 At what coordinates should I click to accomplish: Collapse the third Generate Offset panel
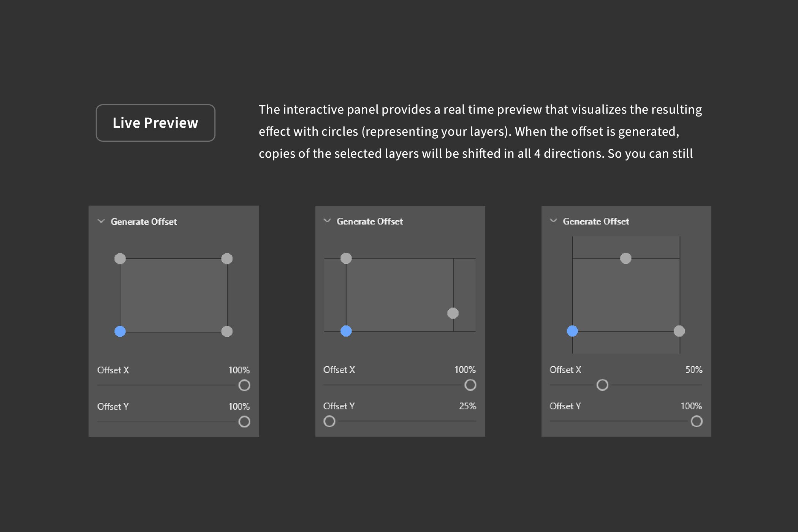[x=552, y=222]
